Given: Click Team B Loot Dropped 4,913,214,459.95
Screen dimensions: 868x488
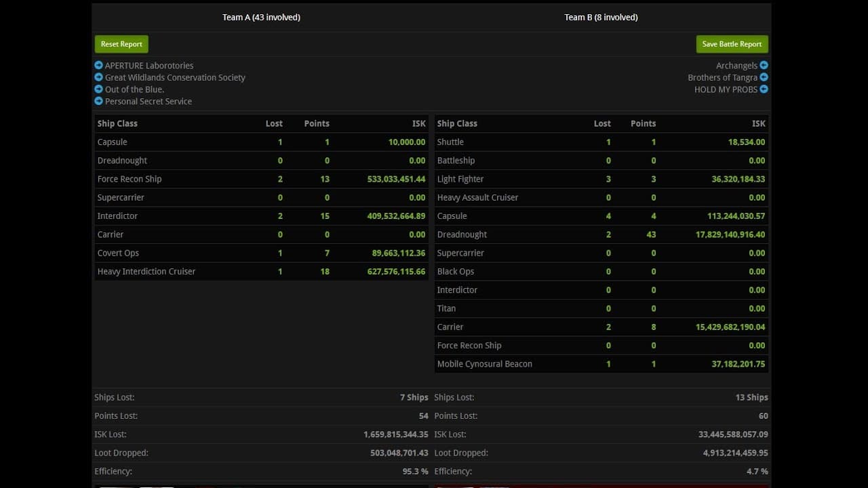Looking at the screenshot, I should click(736, 453).
